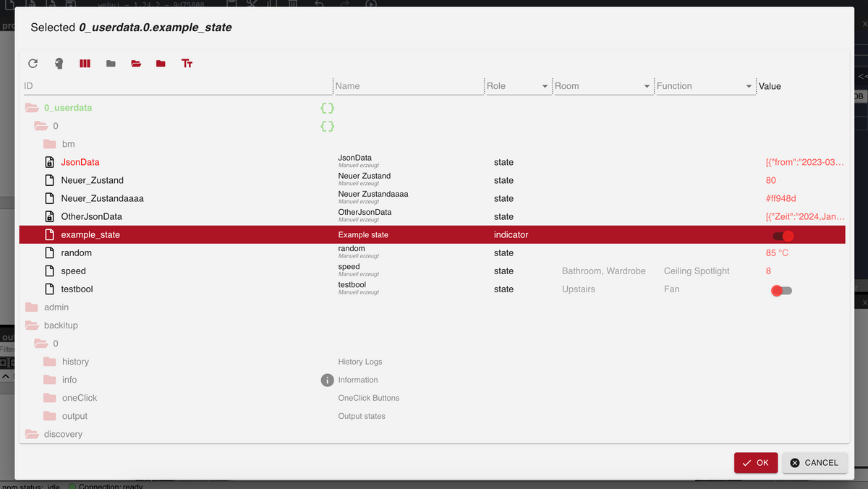The width and height of the screenshot is (868, 489).
Task: Click the 'Ceiling Spotlight' function cell
Action: [697, 271]
